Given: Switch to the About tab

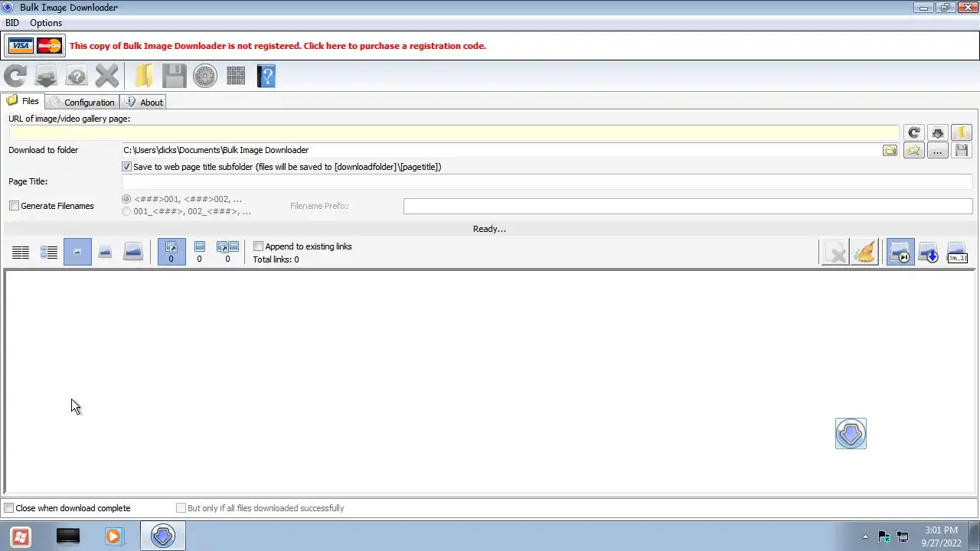Looking at the screenshot, I should tap(144, 102).
